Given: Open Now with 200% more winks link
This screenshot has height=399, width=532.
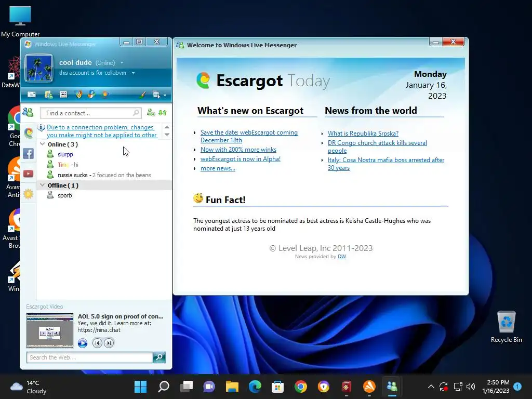Looking at the screenshot, I should click(x=238, y=150).
